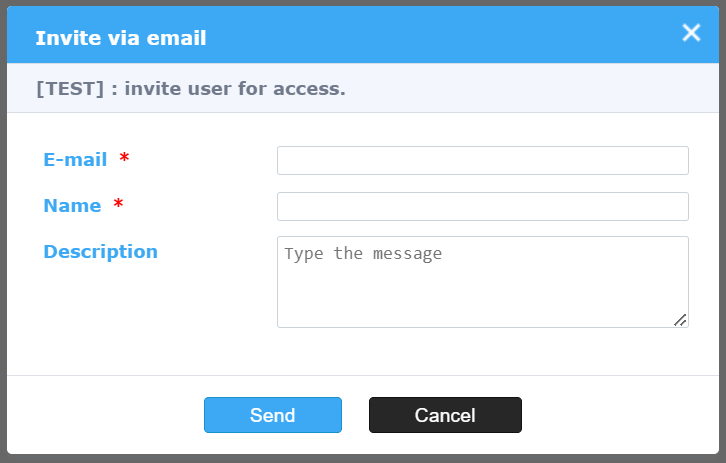Screen dimensions: 726x463
Task: Click inside the Description message box
Action: click(x=482, y=290)
